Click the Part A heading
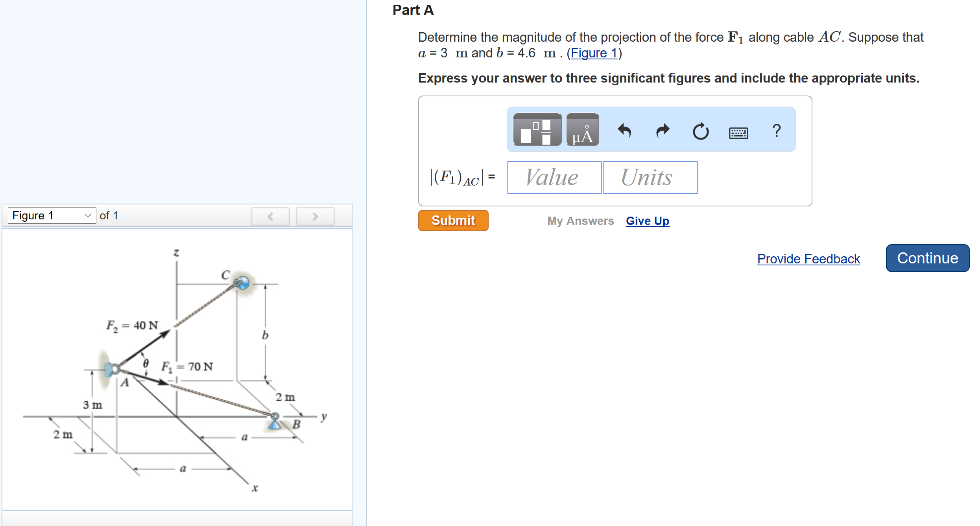The width and height of the screenshot is (980, 526). tap(413, 10)
